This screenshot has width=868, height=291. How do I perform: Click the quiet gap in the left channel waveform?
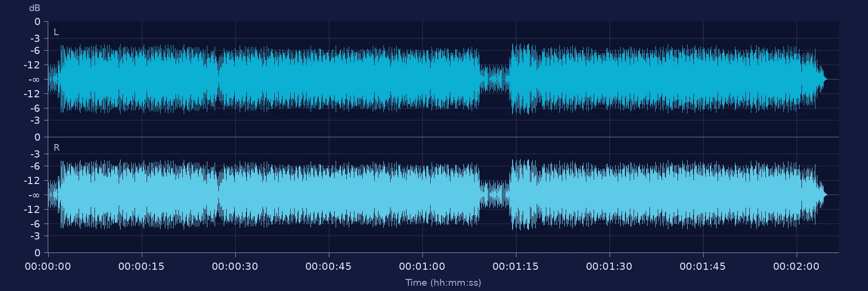pyautogui.click(x=495, y=79)
